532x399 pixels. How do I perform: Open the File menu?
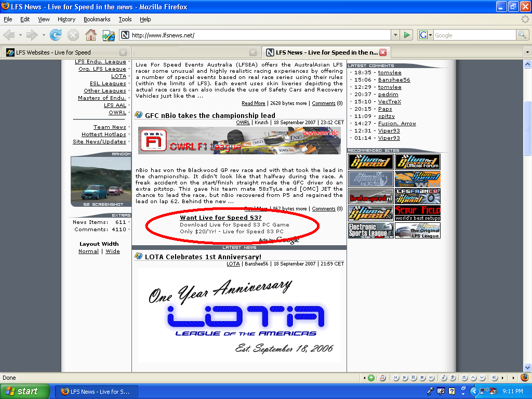(8, 19)
